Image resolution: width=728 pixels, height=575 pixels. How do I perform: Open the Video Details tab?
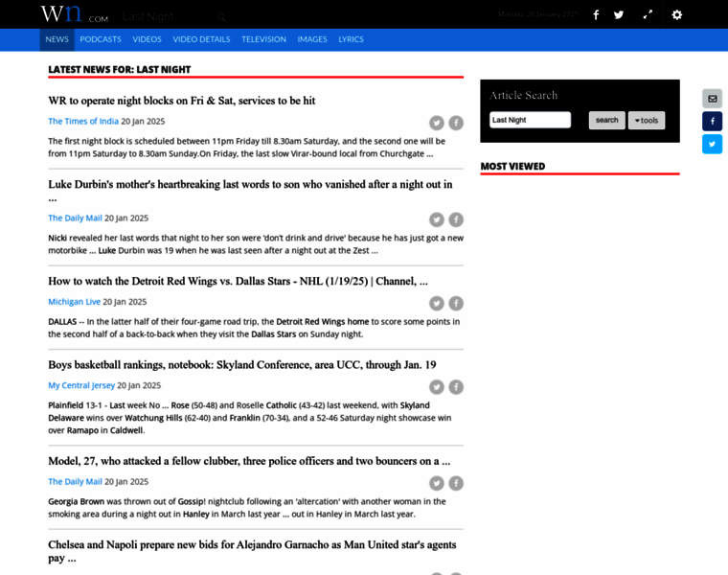click(x=201, y=39)
